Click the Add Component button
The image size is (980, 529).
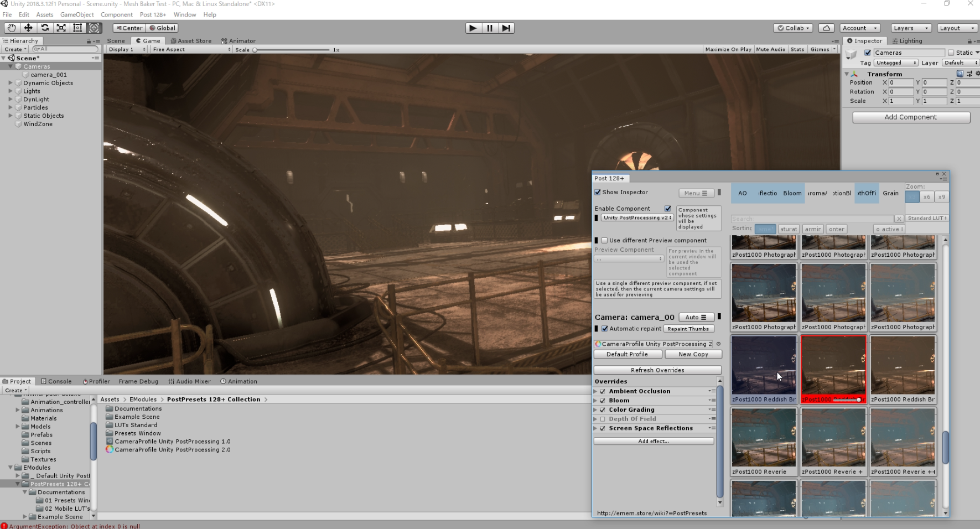click(x=911, y=117)
